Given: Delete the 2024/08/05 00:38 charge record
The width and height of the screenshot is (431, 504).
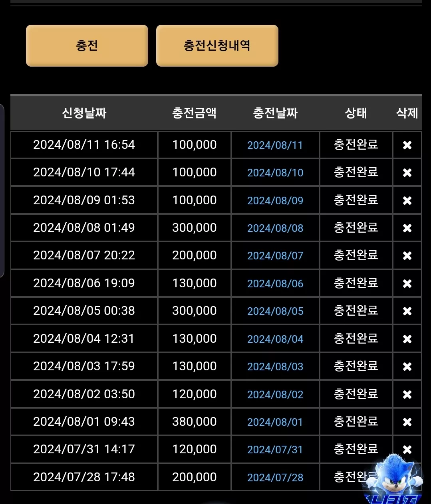Looking at the screenshot, I should tap(407, 311).
